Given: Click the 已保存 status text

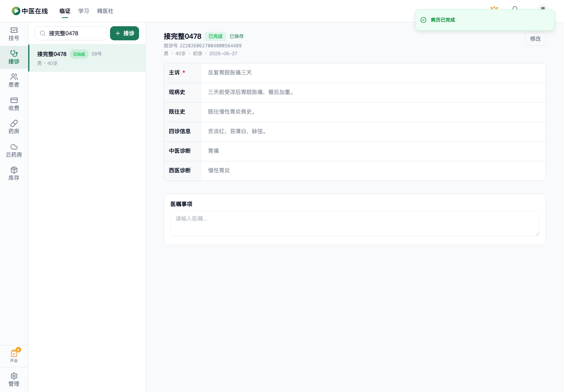Looking at the screenshot, I should pyautogui.click(x=237, y=36).
